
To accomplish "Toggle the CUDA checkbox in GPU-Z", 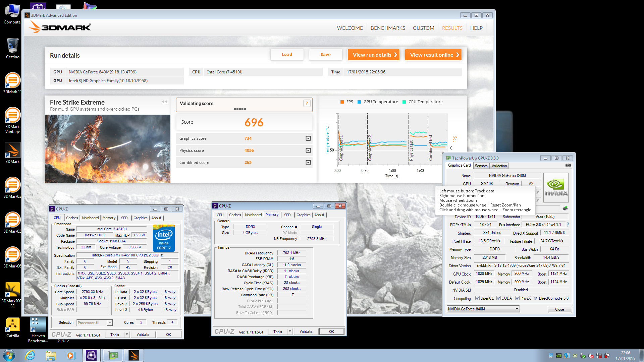I will pos(498,298).
